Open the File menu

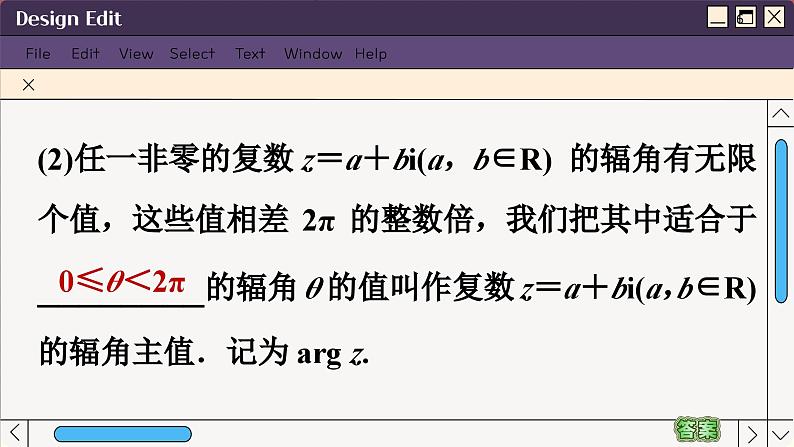tap(38, 54)
